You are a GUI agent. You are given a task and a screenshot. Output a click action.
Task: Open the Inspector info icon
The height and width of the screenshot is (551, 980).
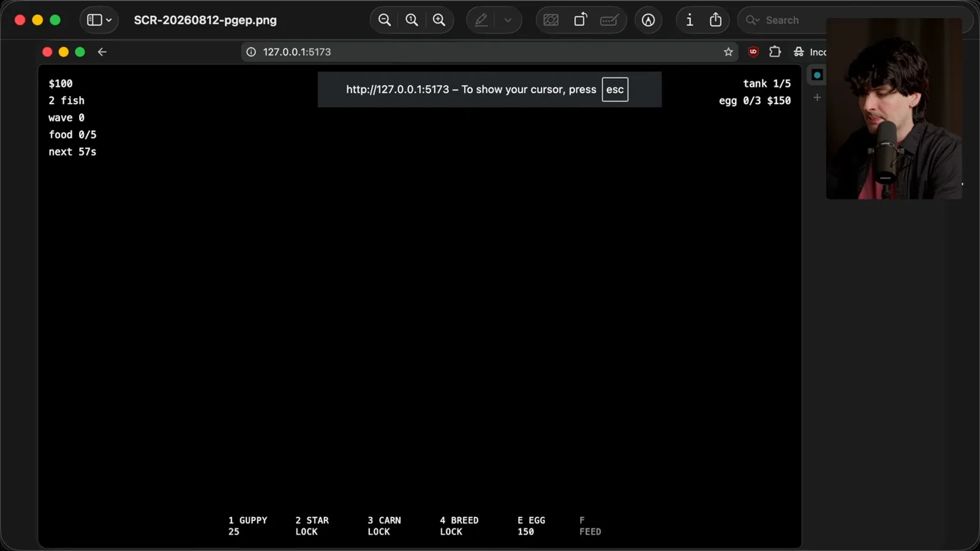[x=690, y=20]
